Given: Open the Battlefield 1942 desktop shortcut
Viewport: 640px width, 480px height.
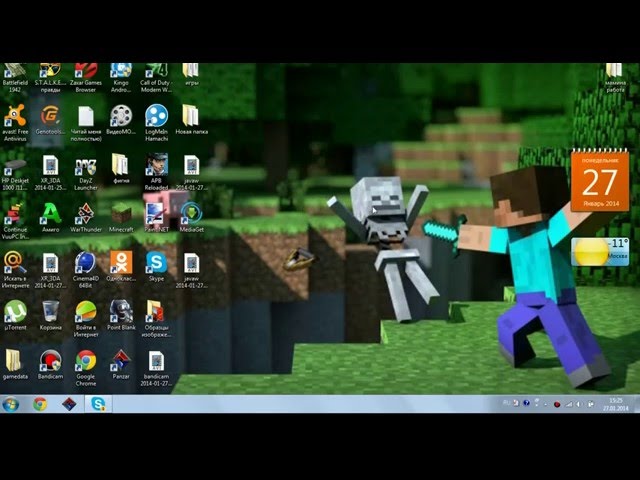Looking at the screenshot, I should pos(15,78).
